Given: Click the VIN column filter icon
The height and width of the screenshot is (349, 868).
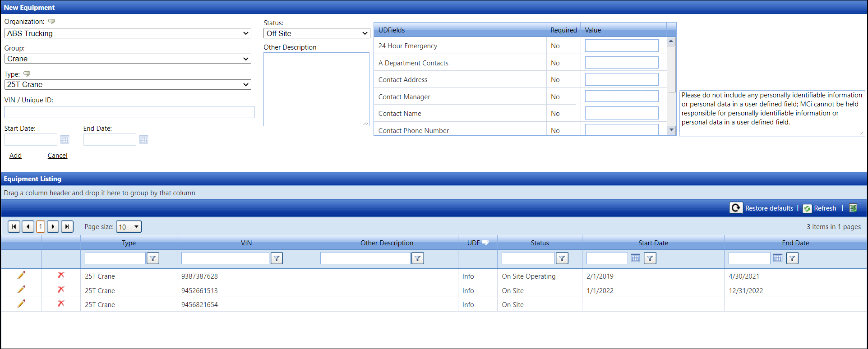Looking at the screenshot, I should tap(277, 258).
